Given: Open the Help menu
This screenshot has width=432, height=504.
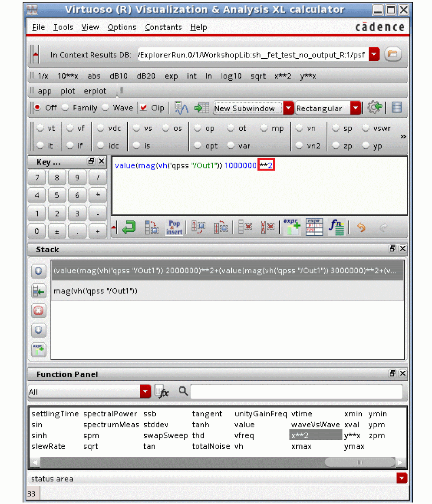Looking at the screenshot, I should click(x=198, y=27).
